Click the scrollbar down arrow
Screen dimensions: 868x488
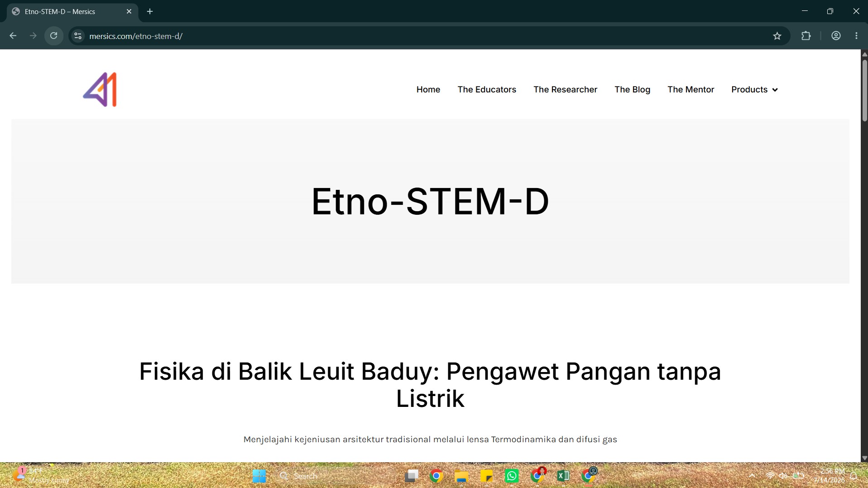click(864, 458)
